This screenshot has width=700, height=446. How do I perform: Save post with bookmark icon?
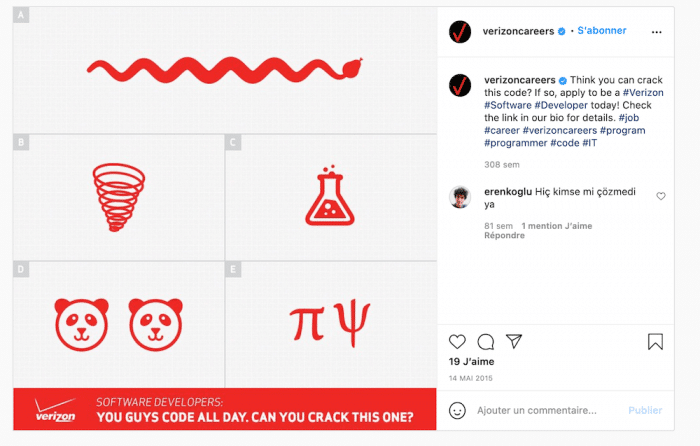point(655,342)
